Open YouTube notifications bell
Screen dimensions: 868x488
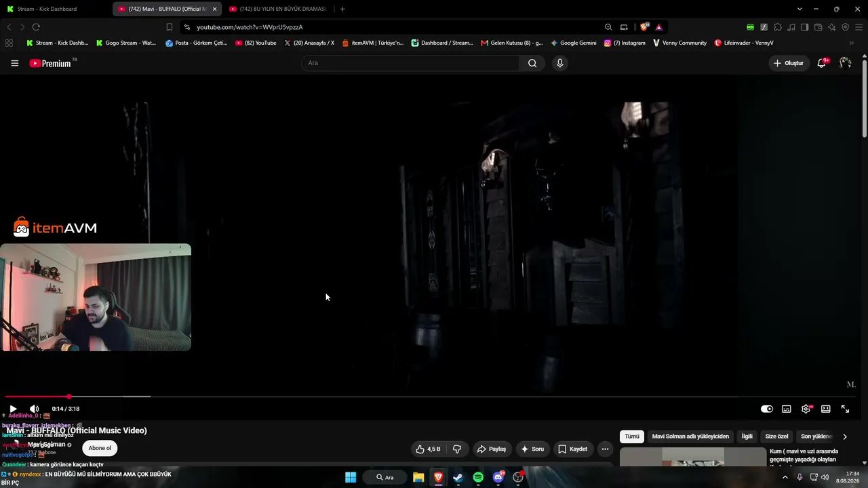pyautogui.click(x=822, y=63)
